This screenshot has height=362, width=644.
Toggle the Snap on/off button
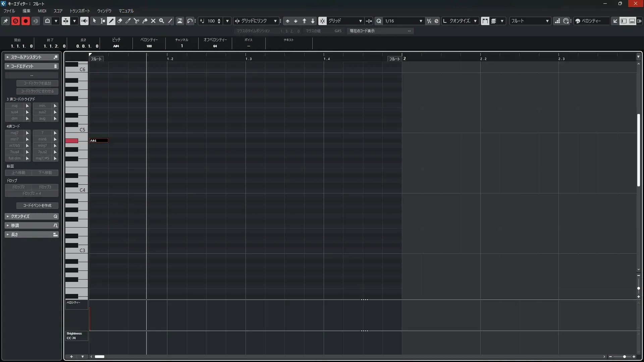click(322, 21)
